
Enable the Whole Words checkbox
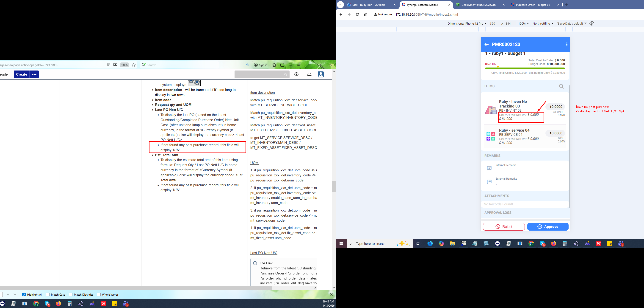tap(99, 294)
